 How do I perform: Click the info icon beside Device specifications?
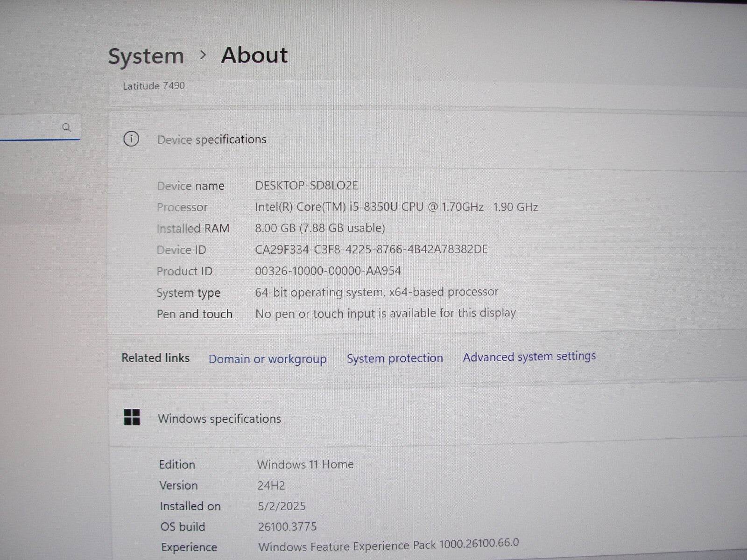pyautogui.click(x=131, y=139)
